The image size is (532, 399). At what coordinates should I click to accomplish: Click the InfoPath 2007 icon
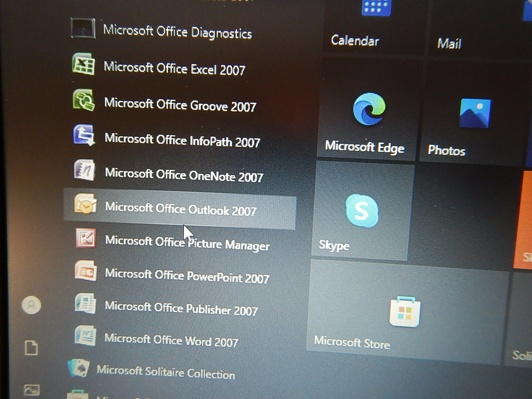[x=84, y=135]
